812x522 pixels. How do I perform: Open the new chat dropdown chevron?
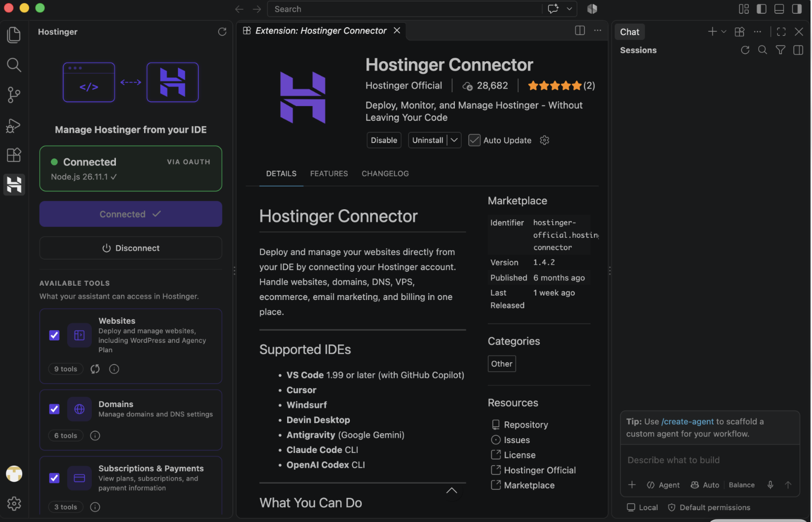tap(724, 32)
